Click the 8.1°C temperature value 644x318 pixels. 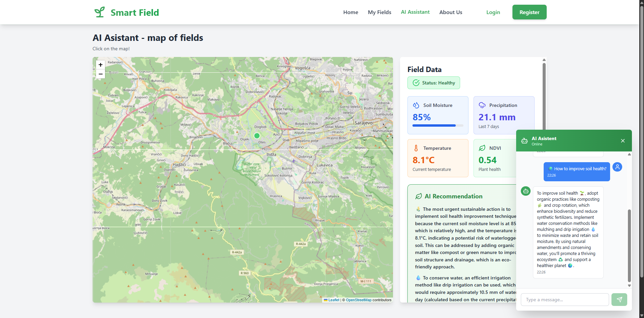(x=424, y=160)
